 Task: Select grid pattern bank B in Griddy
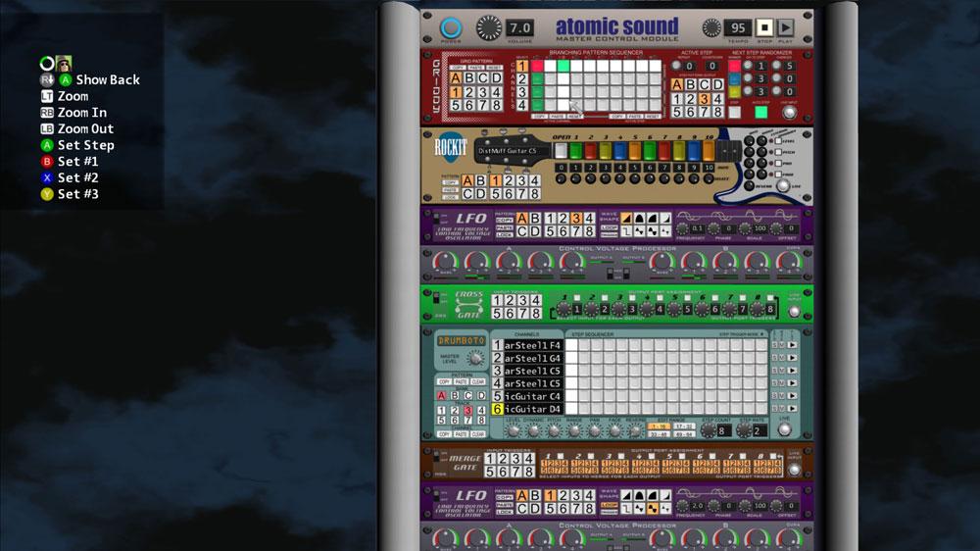468,78
